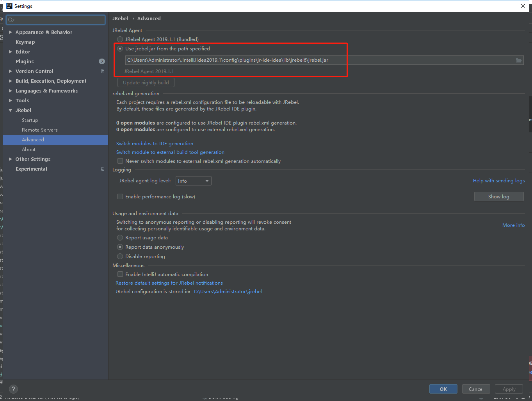Collapse the JRebel tree node
The image size is (532, 401).
11,110
